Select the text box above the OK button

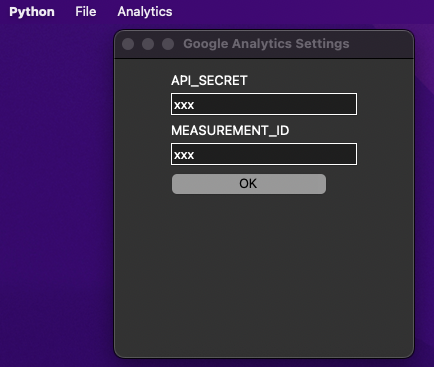pyautogui.click(x=264, y=154)
